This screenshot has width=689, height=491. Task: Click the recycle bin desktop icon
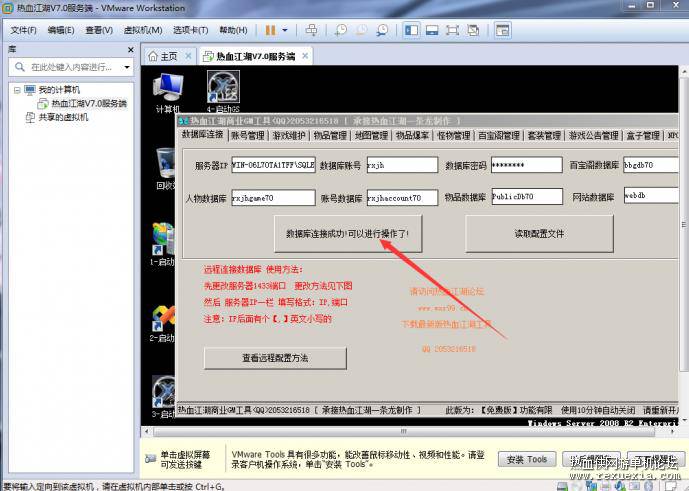tap(165, 168)
